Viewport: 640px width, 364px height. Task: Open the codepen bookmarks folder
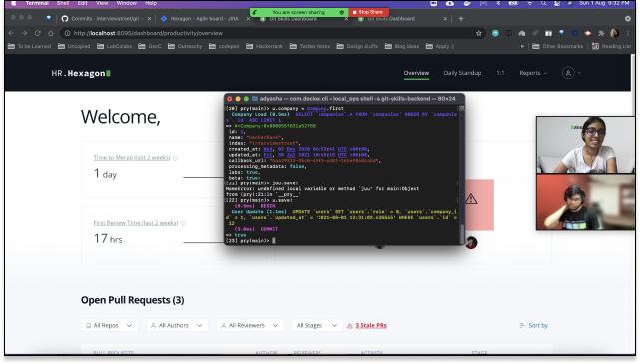(x=224, y=46)
